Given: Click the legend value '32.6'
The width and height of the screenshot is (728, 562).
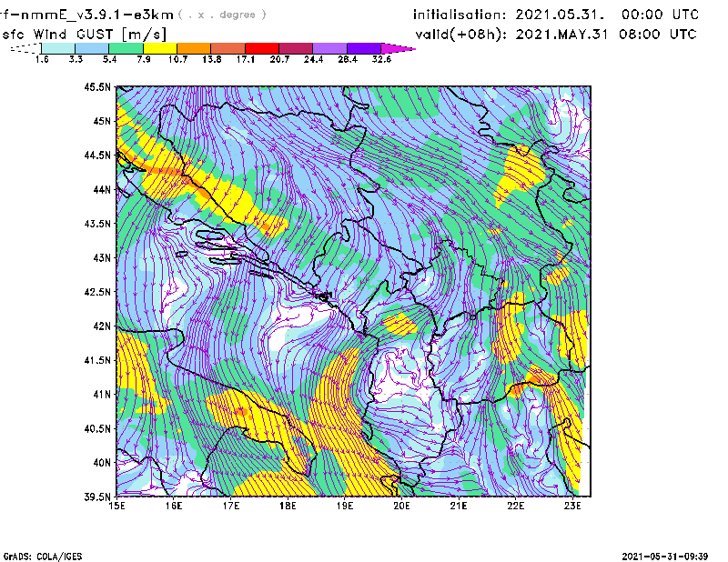Looking at the screenshot, I should click(381, 59).
